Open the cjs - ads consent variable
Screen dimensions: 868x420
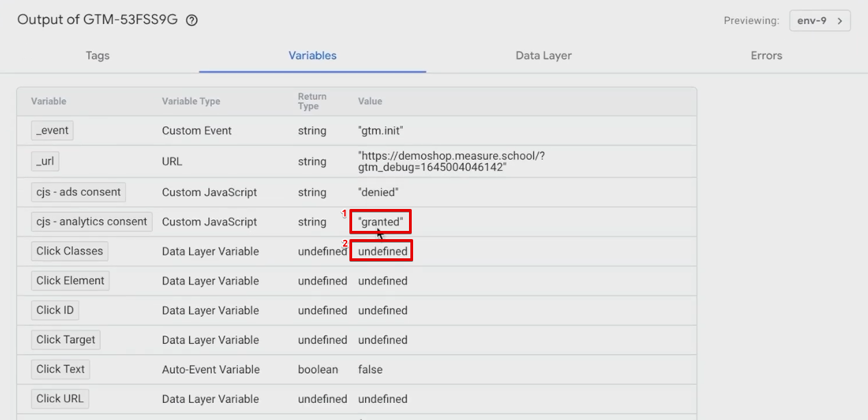click(79, 193)
